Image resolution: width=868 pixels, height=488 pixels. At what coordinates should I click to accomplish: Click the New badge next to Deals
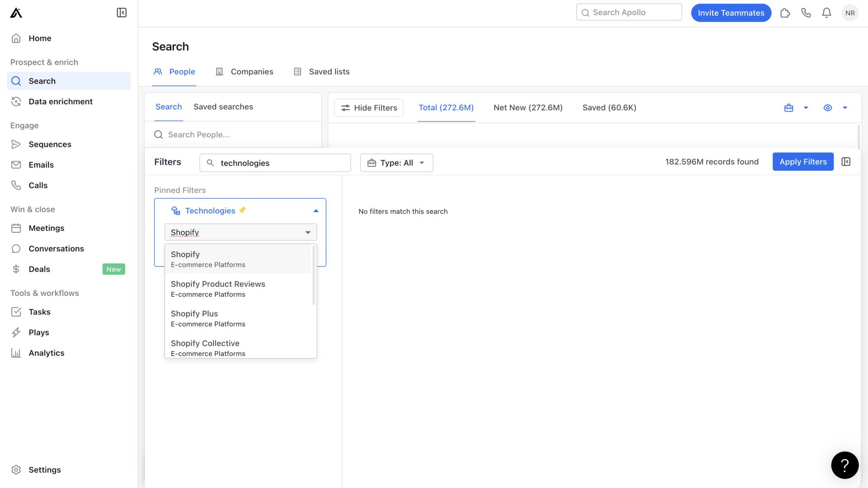click(113, 269)
